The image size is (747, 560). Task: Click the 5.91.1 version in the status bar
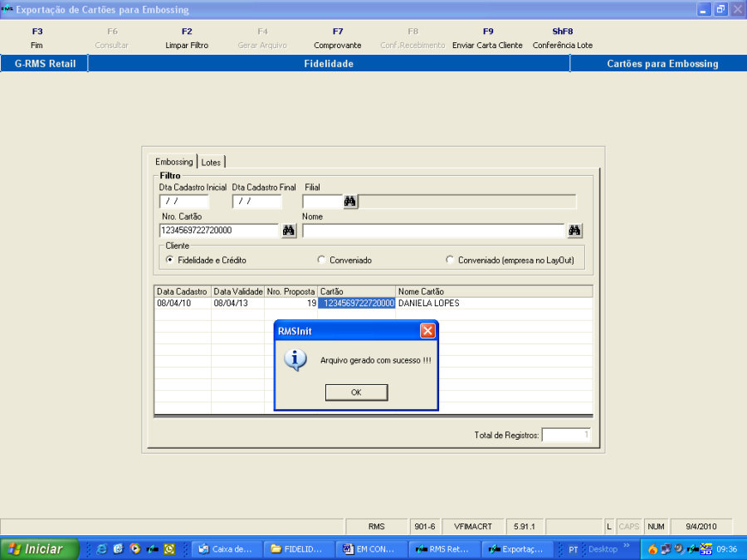pyautogui.click(x=524, y=527)
